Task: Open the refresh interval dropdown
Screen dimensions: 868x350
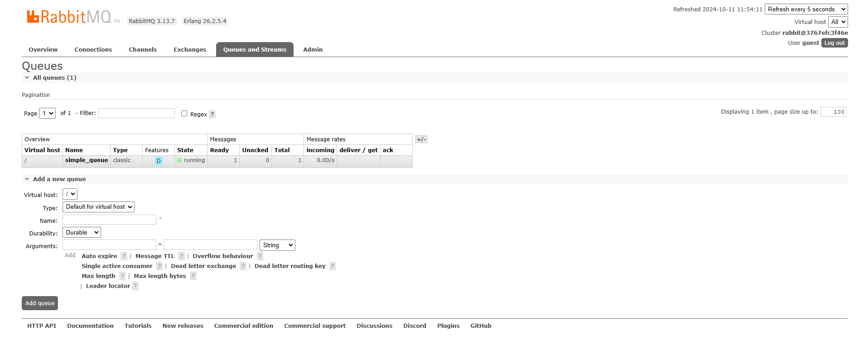Action: (x=806, y=9)
